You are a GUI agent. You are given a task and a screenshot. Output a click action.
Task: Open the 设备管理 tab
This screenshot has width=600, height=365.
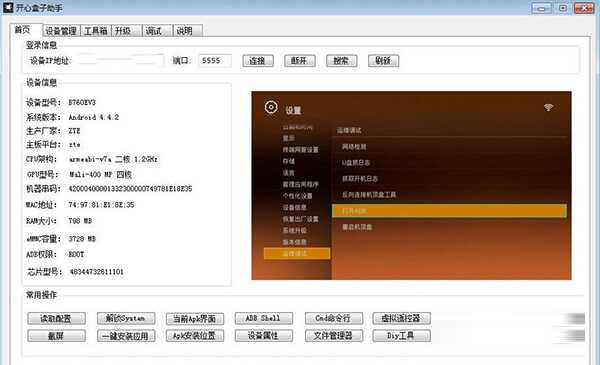(x=61, y=31)
